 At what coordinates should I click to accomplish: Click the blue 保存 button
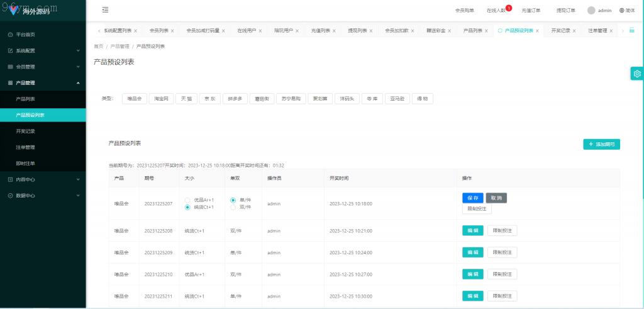pyautogui.click(x=472, y=198)
